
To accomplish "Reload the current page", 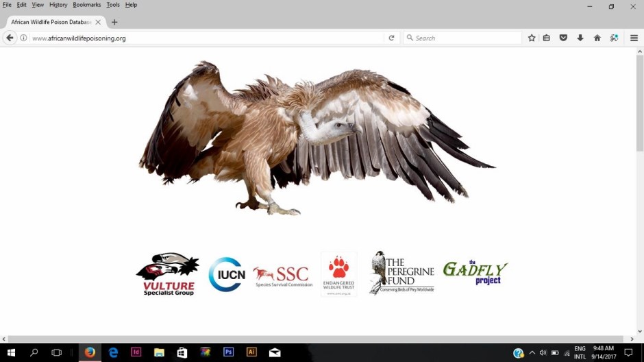I will pyautogui.click(x=391, y=38).
